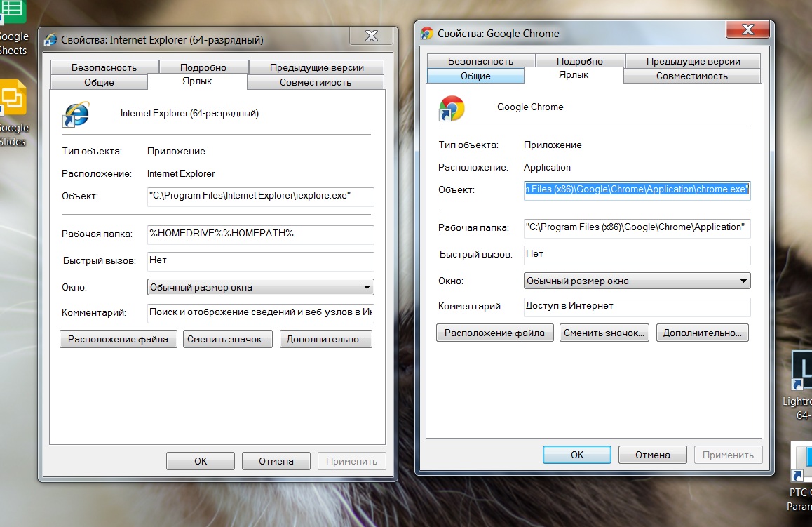The image size is (812, 527).
Task: Open Совместимость tab in Internet Explorer window
Action: click(x=316, y=82)
